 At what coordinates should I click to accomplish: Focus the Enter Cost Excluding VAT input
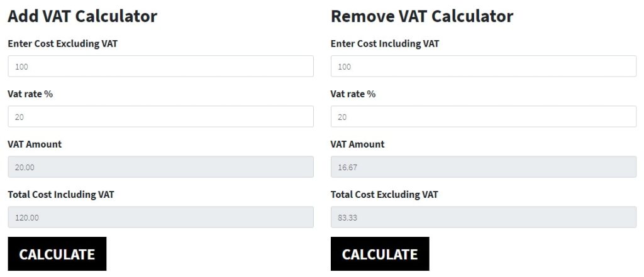(x=160, y=67)
